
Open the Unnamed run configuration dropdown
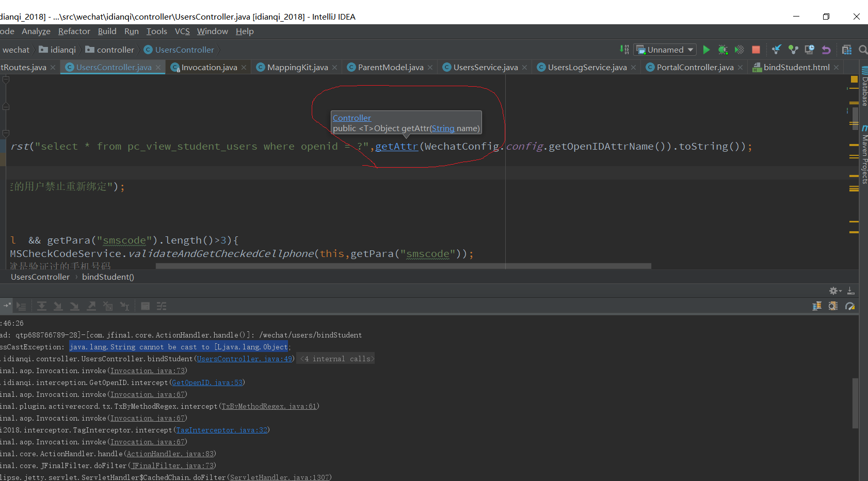coord(665,50)
